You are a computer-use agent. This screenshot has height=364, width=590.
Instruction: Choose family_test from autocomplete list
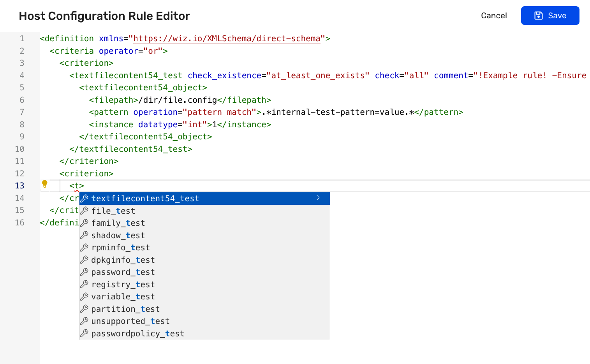pyautogui.click(x=204, y=223)
